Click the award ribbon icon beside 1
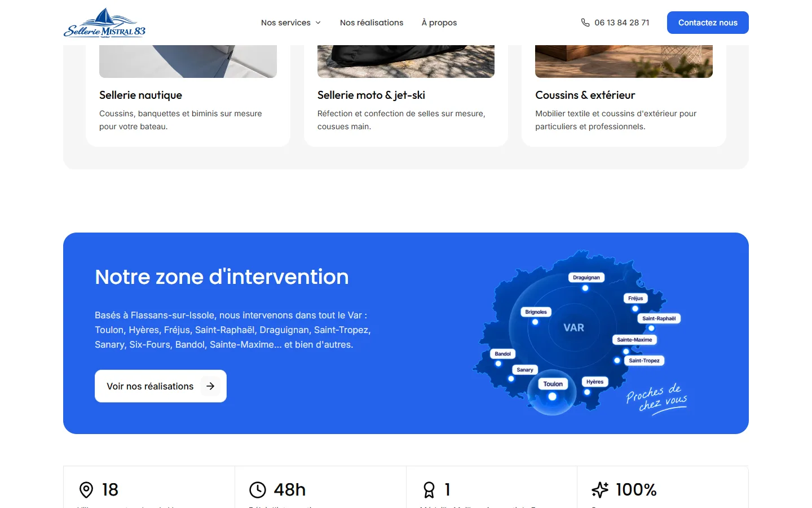 (429, 489)
